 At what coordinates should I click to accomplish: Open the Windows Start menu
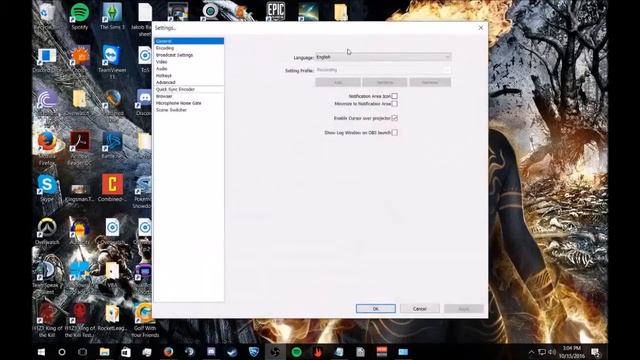point(41,352)
